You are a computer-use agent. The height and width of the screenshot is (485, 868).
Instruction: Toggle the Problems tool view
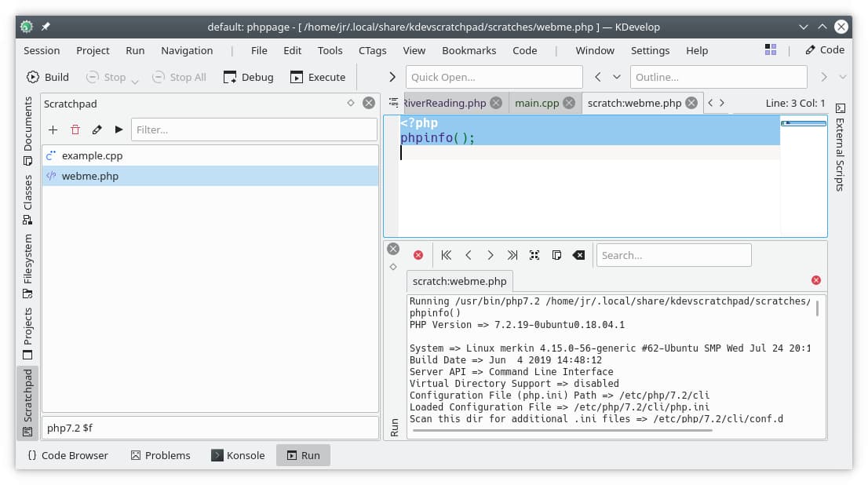click(160, 455)
